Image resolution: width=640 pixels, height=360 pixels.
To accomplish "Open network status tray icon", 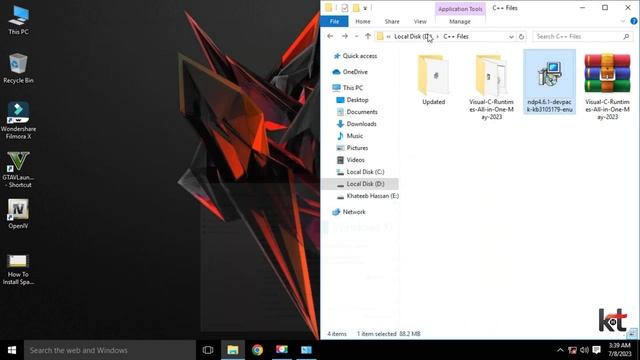I will (x=572, y=350).
